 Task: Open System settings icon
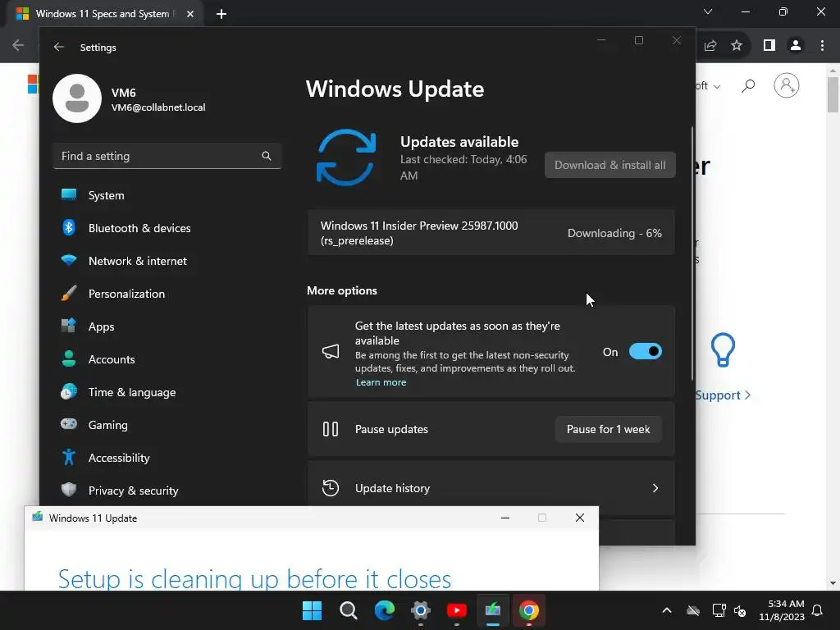pyautogui.click(x=69, y=195)
